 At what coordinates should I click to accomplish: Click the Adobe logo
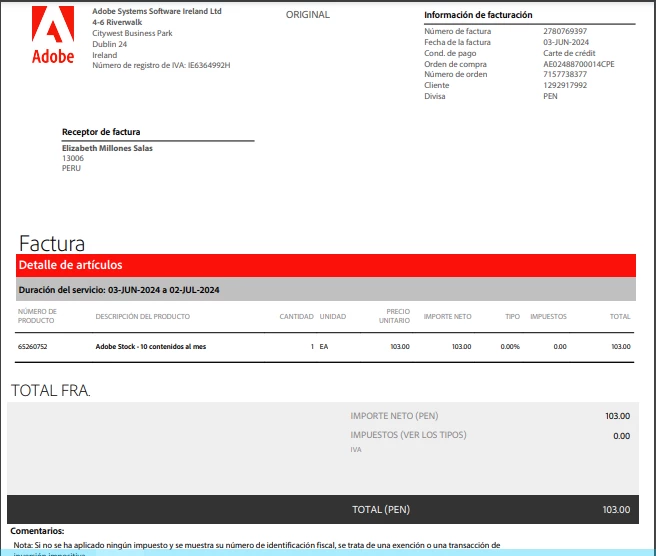(x=53, y=35)
